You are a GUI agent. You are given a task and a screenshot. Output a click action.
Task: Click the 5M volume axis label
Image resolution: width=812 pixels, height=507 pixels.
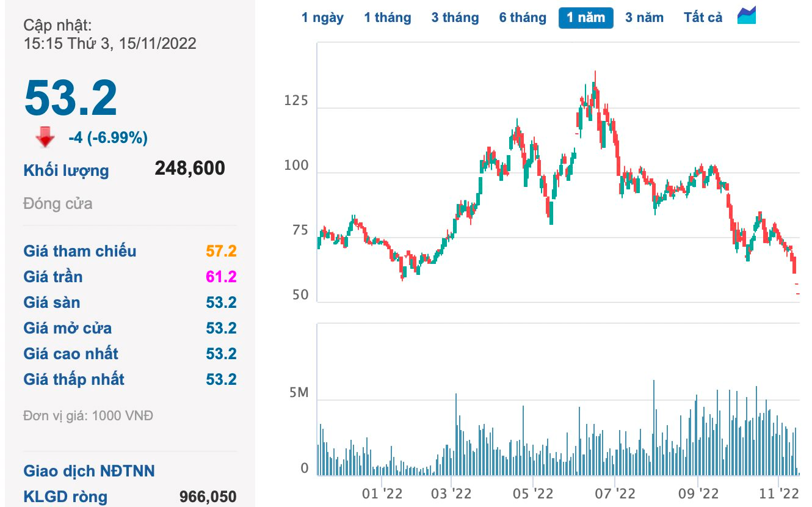(x=299, y=393)
